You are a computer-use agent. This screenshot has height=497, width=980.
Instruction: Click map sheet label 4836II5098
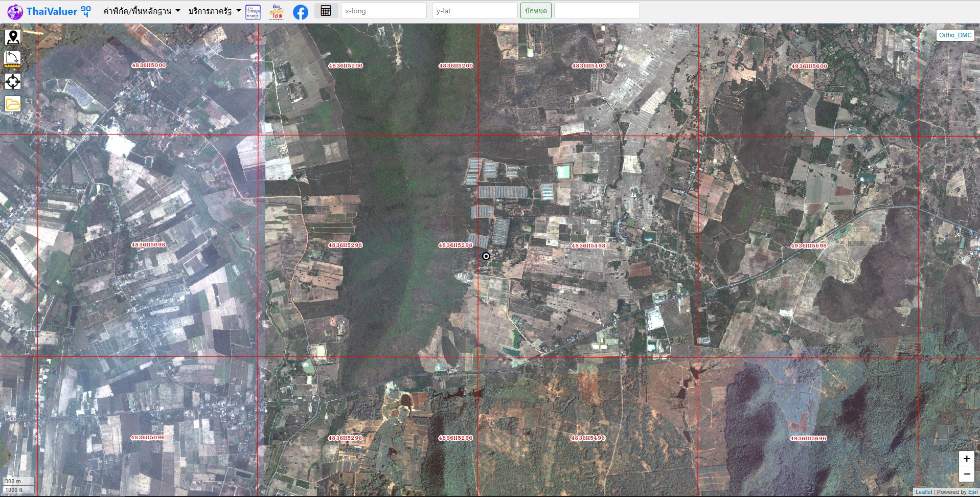tap(148, 245)
